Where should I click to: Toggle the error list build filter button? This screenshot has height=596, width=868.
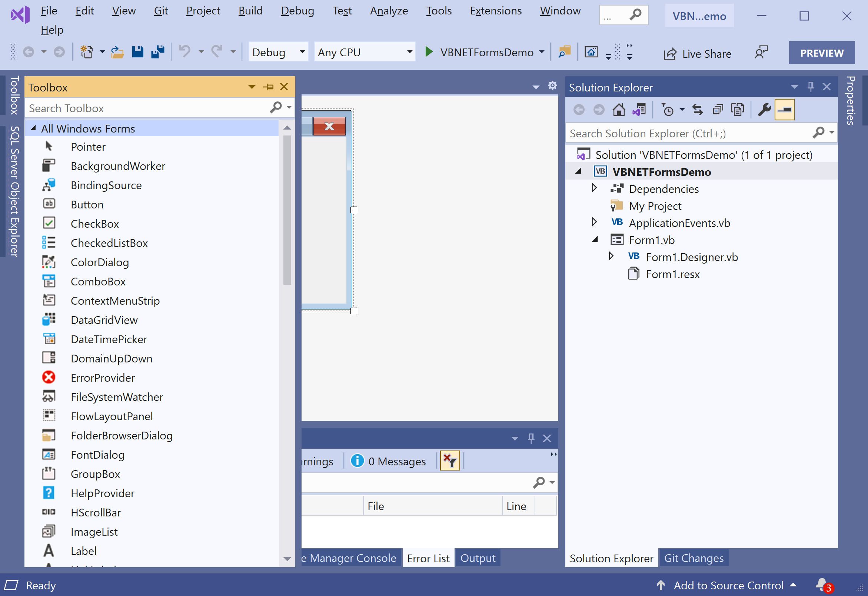(x=450, y=461)
